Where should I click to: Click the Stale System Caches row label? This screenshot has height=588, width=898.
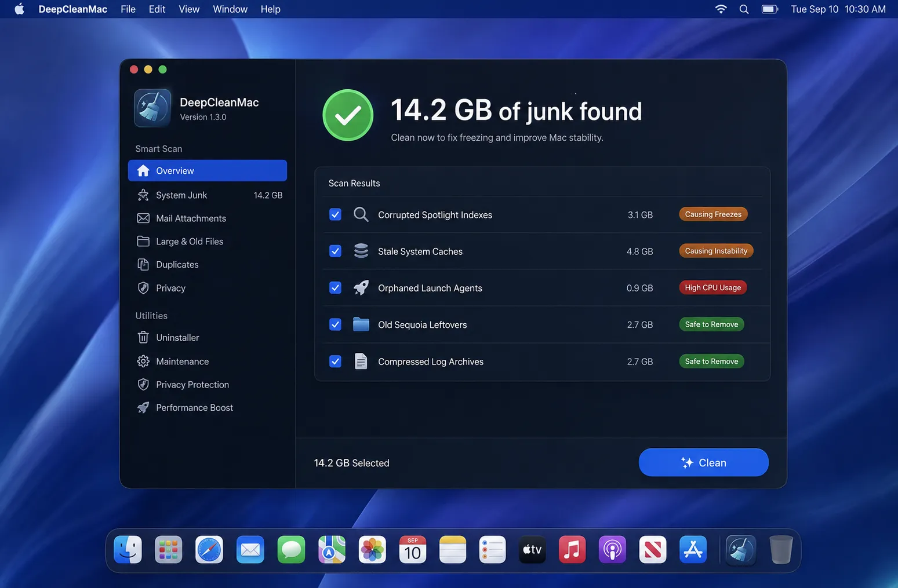[420, 251]
